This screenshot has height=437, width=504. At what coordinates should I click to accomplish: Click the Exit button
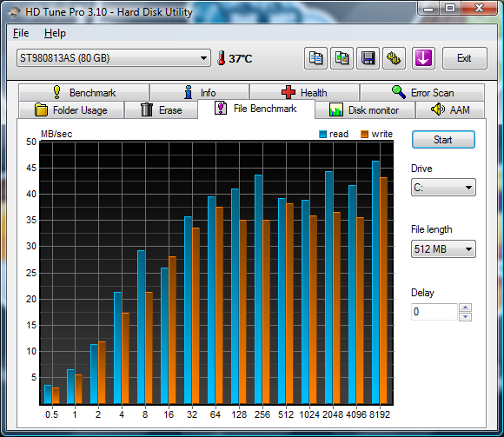(465, 58)
